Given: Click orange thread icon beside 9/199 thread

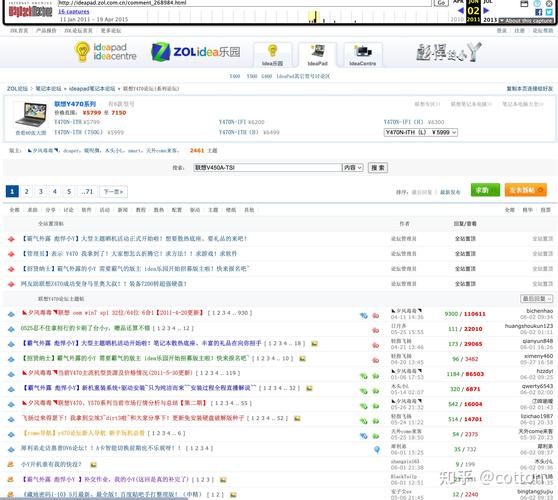Looking at the screenshot, I should pos(11,464).
